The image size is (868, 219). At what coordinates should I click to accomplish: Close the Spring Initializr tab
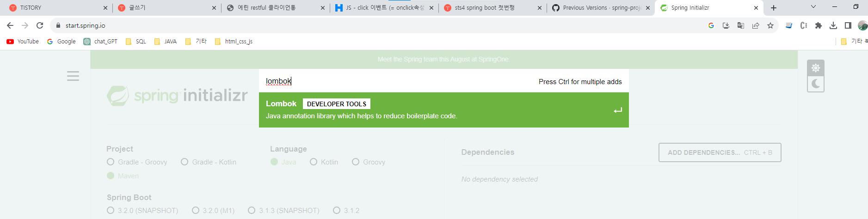tap(756, 8)
